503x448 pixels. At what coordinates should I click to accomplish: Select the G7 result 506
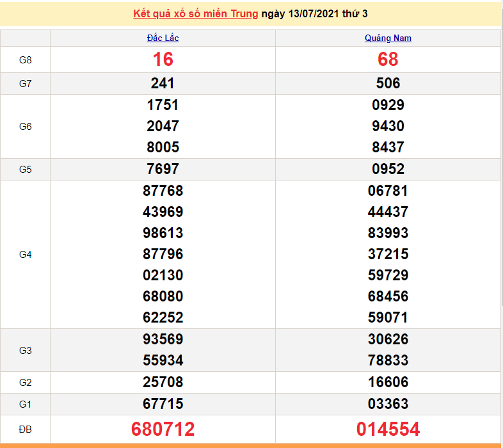point(388,83)
